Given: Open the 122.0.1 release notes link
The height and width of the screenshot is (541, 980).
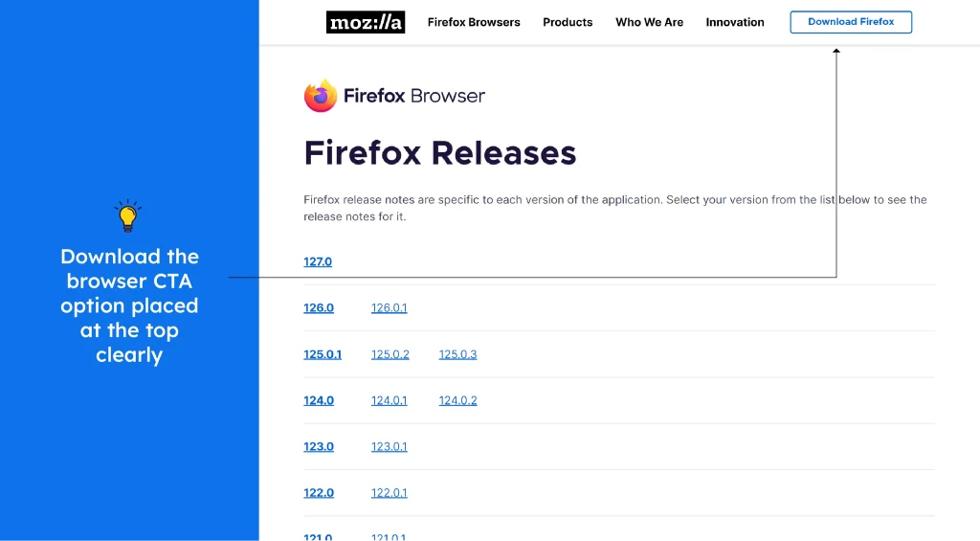Looking at the screenshot, I should 389,493.
